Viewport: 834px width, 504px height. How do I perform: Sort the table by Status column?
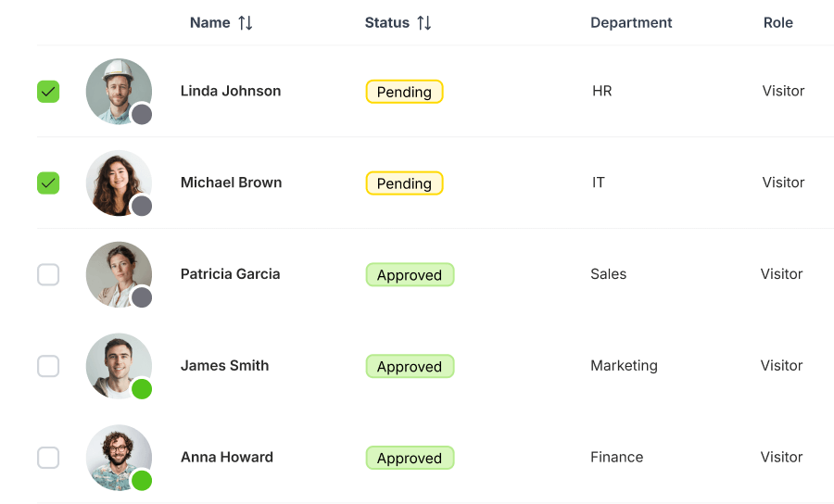[x=423, y=23]
